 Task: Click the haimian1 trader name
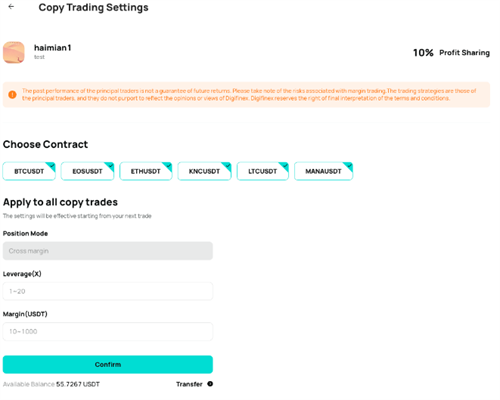coord(53,48)
